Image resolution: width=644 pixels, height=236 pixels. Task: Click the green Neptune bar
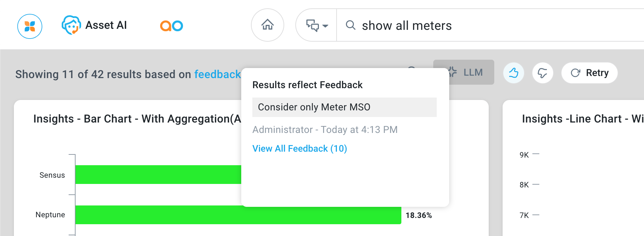(x=238, y=215)
